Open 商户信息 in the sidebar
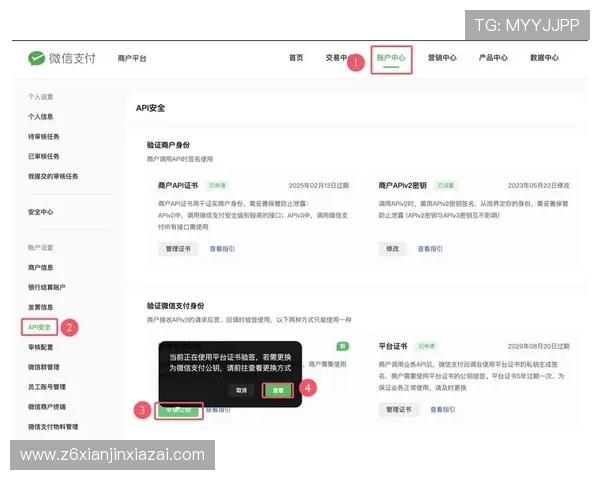Screen dimensions: 600x480 tap(41, 268)
